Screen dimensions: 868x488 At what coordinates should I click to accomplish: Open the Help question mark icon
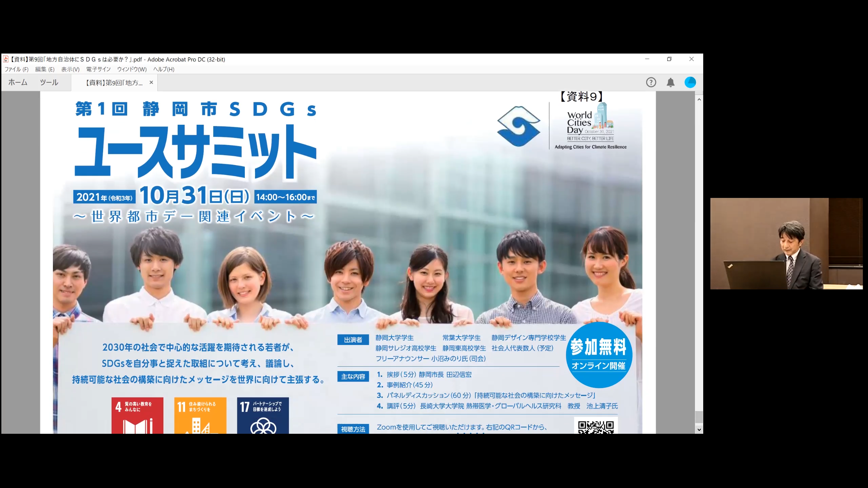click(651, 82)
